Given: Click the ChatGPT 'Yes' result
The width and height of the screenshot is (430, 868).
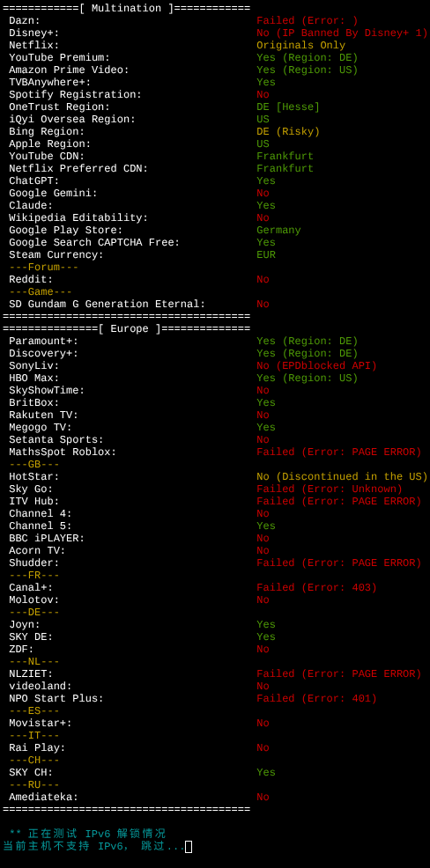Looking at the screenshot, I should pyautogui.click(x=266, y=181).
